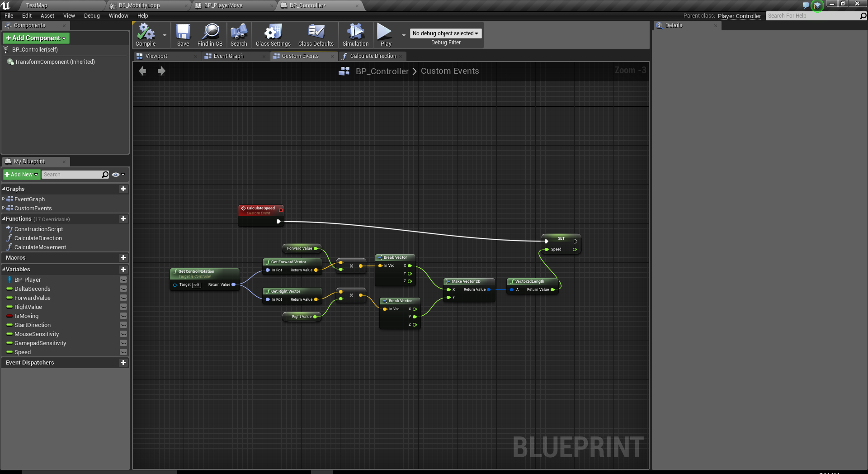Add a new variable with plus icon

click(x=123, y=270)
